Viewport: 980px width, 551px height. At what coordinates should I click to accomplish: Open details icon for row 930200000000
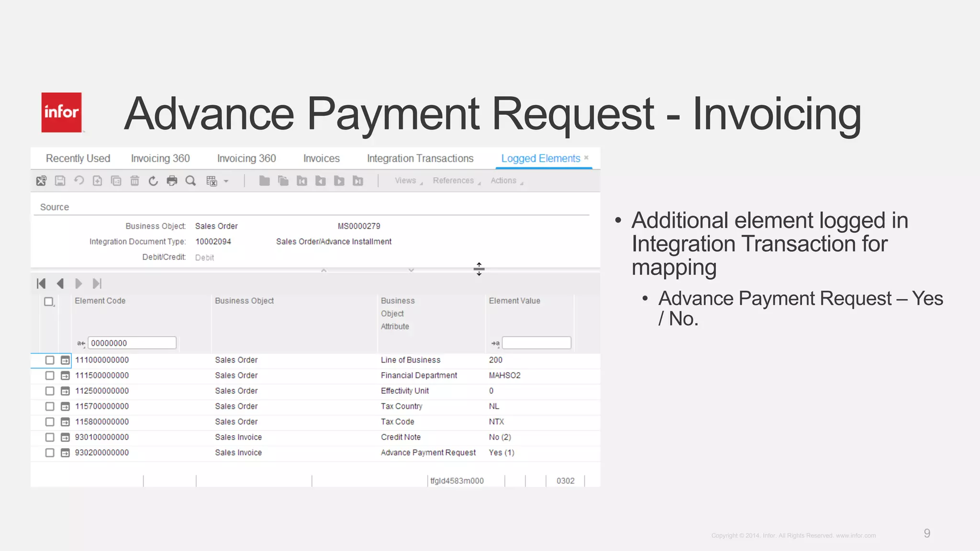click(65, 452)
